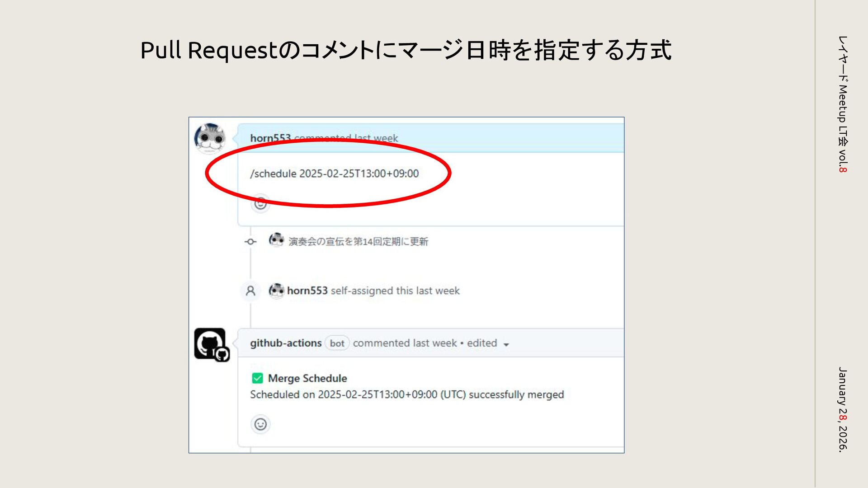Screen dimensions: 868x488
Task: Click the green Merge Schedule checkbox
Action: pos(257,378)
